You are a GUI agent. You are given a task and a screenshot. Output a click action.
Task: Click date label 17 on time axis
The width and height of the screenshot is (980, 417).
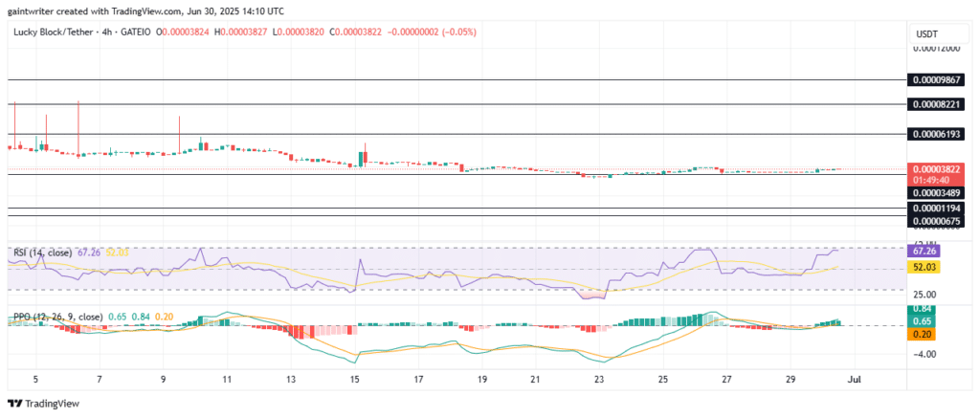pyautogui.click(x=419, y=379)
